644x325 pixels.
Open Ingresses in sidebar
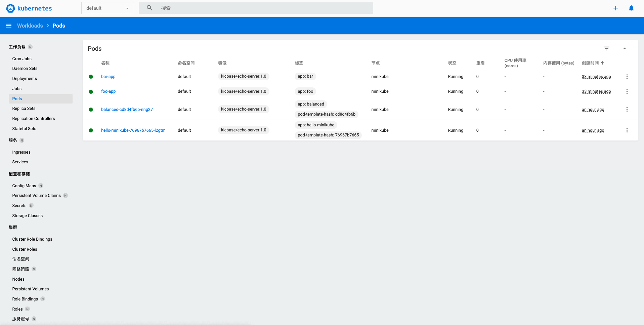(22, 152)
